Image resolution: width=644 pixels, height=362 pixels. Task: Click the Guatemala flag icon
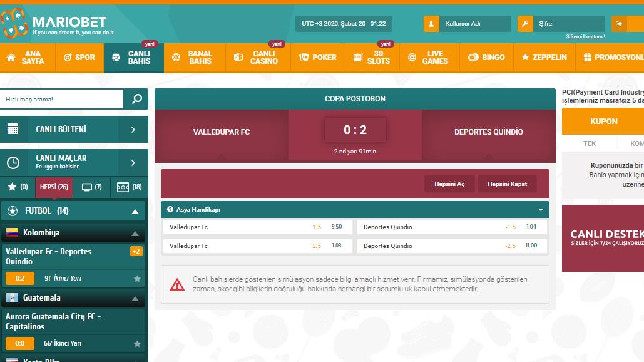[13, 297]
